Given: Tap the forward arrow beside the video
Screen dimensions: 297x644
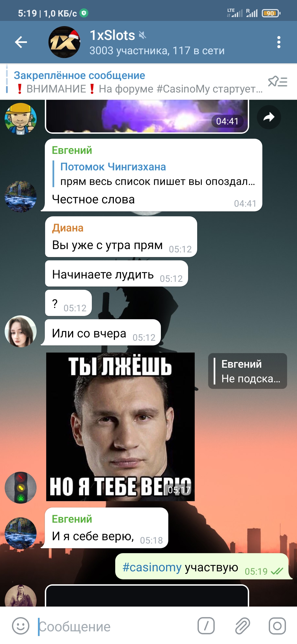Looking at the screenshot, I should click(269, 117).
